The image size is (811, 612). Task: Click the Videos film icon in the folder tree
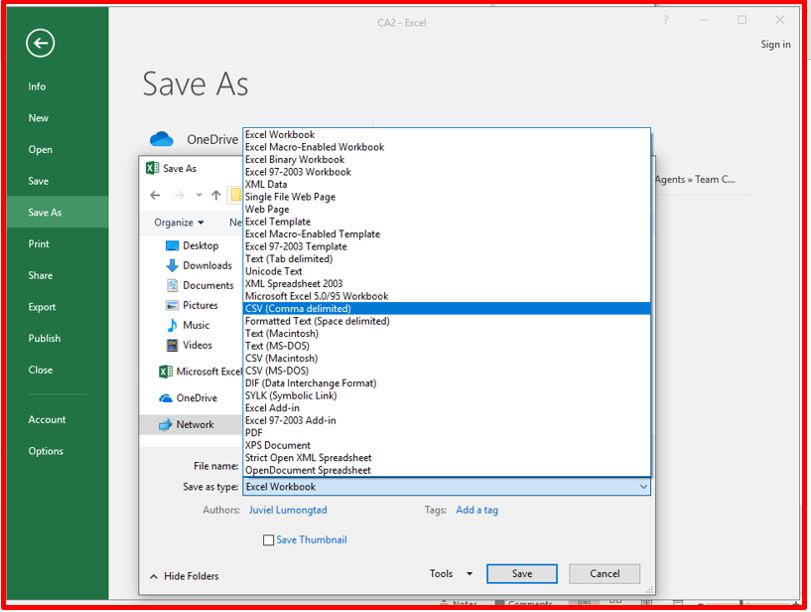[172, 345]
